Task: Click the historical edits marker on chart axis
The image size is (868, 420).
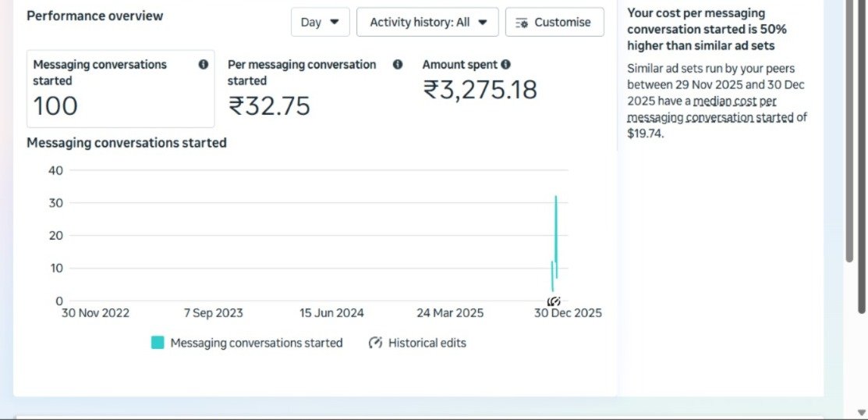Action: pos(554,301)
